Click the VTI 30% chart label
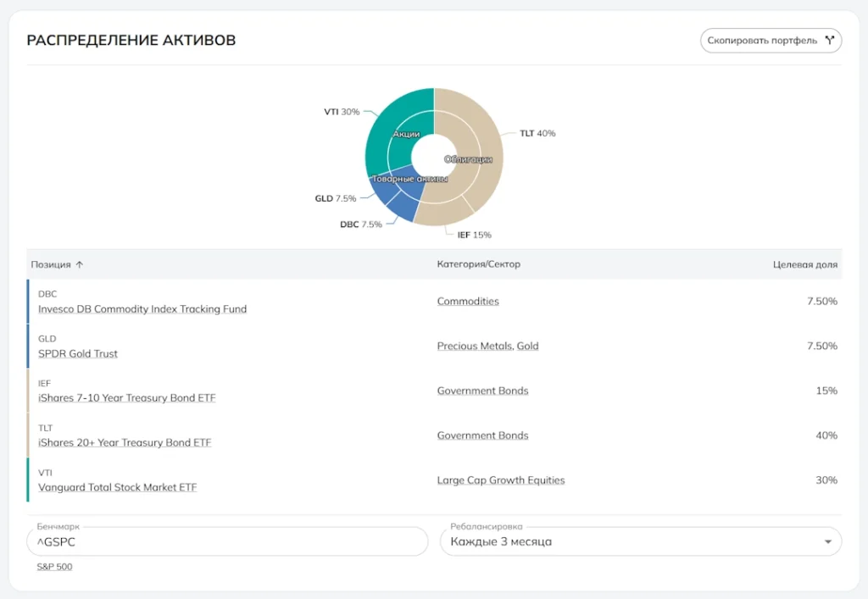Image resolution: width=868 pixels, height=599 pixels. (x=342, y=112)
